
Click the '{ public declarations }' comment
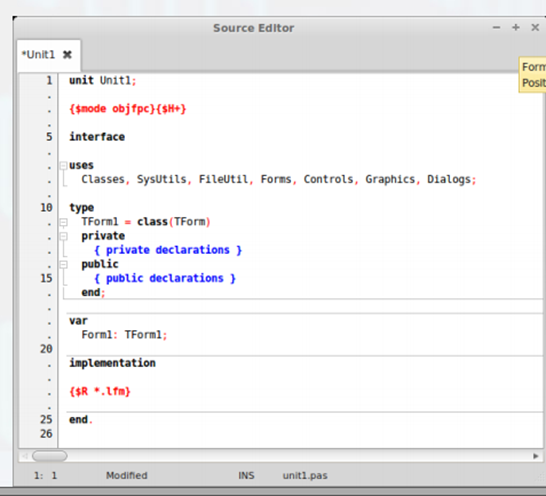click(165, 278)
